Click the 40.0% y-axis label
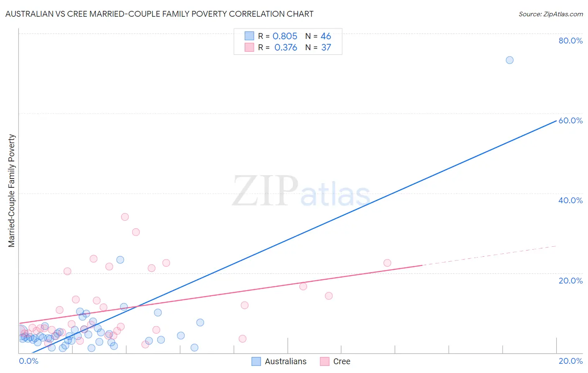The height and width of the screenshot is (373, 588). tap(570, 200)
